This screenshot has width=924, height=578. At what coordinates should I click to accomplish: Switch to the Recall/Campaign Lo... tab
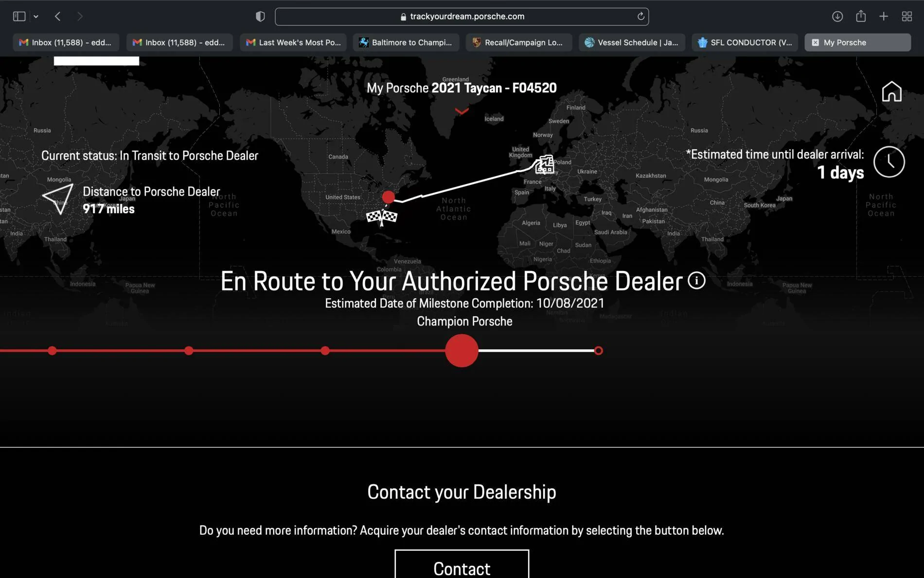click(518, 42)
